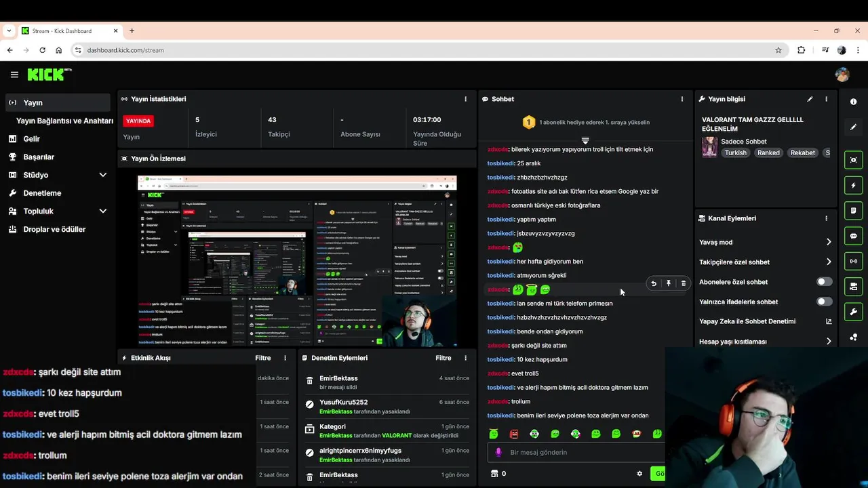Insert the first green emote in emote row
Screen dimensions: 868x488
[494, 434]
